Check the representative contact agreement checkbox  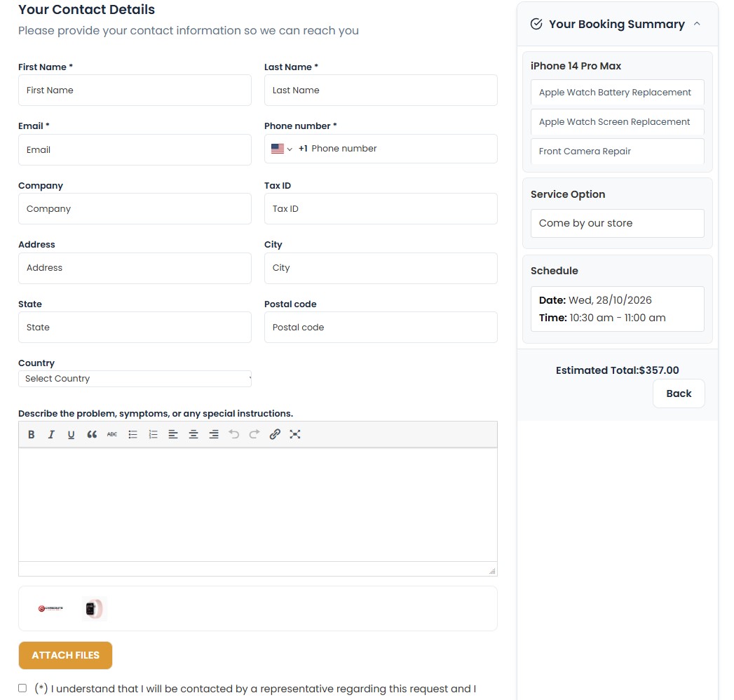[x=22, y=688]
